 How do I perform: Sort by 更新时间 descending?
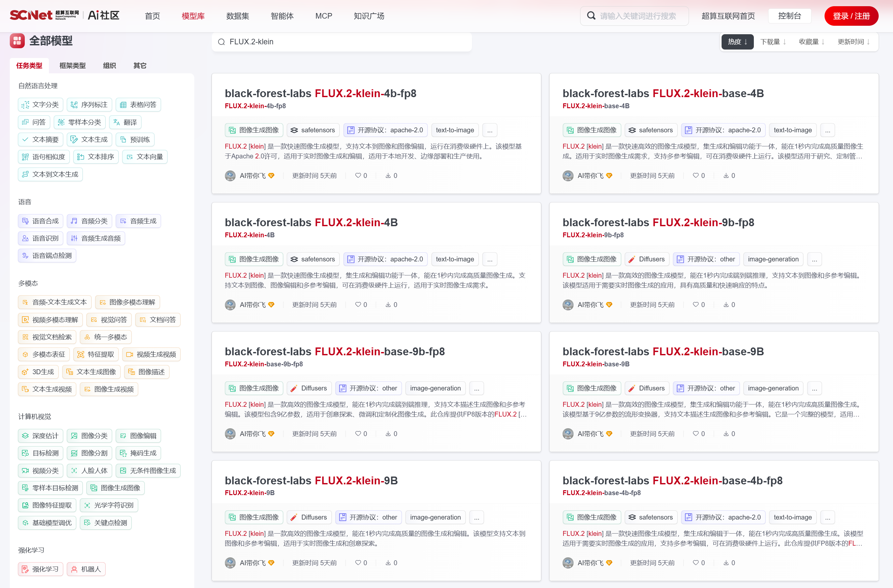point(853,42)
